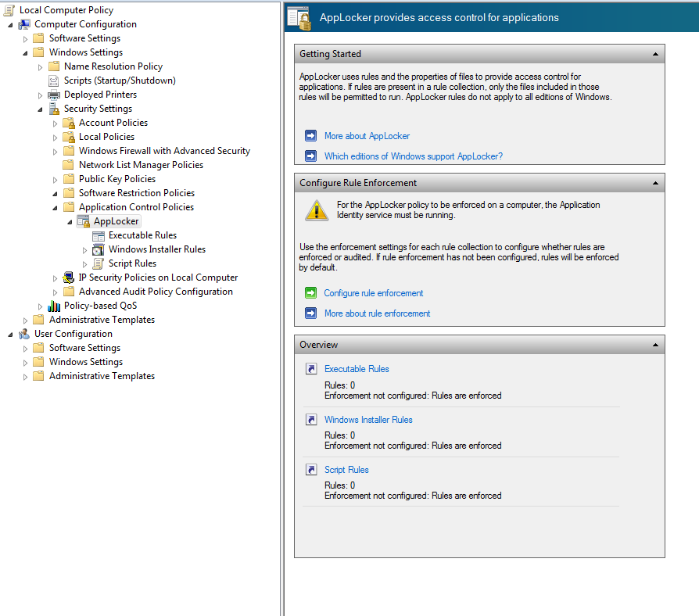The width and height of the screenshot is (699, 616).
Task: Click the Script Rules tree icon
Action: [99, 263]
